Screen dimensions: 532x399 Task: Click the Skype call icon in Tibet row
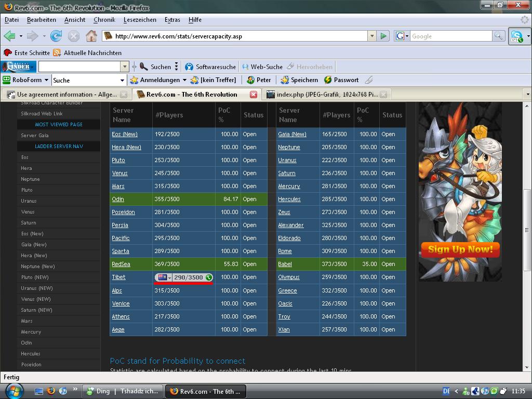[209, 277]
